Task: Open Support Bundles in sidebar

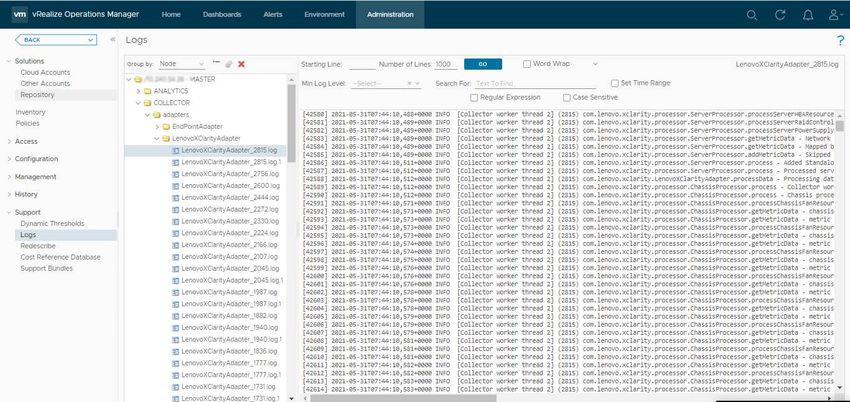Action: tap(46, 269)
